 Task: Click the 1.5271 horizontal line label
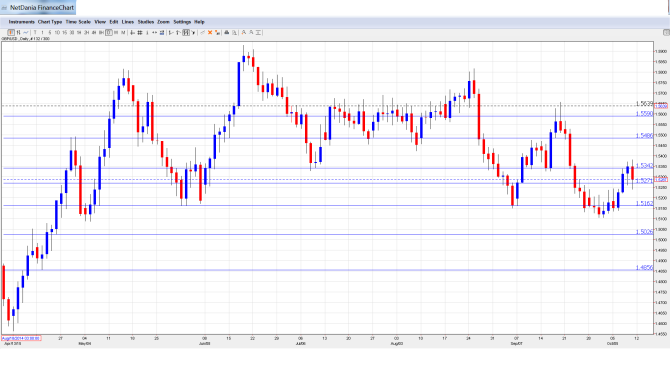click(x=644, y=181)
